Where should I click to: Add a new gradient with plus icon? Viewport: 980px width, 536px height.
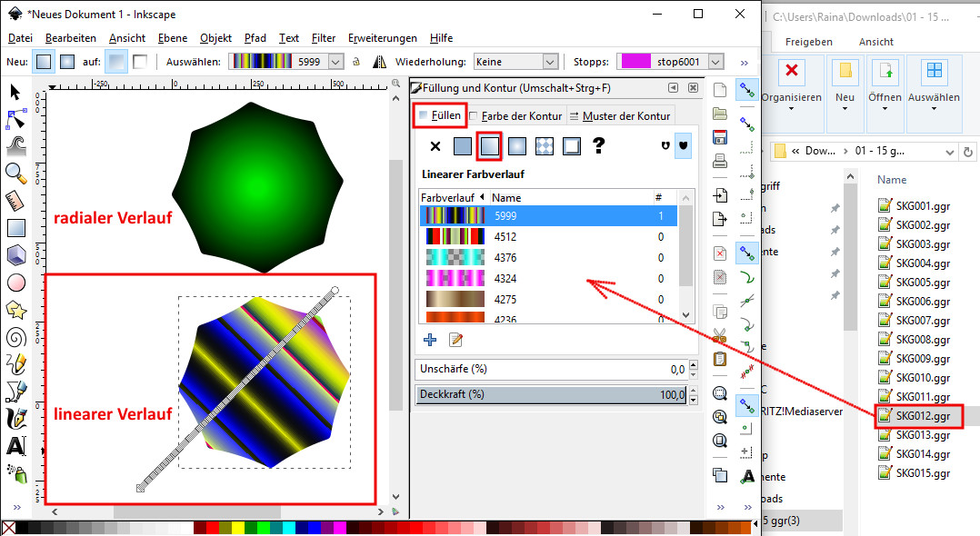pos(430,340)
